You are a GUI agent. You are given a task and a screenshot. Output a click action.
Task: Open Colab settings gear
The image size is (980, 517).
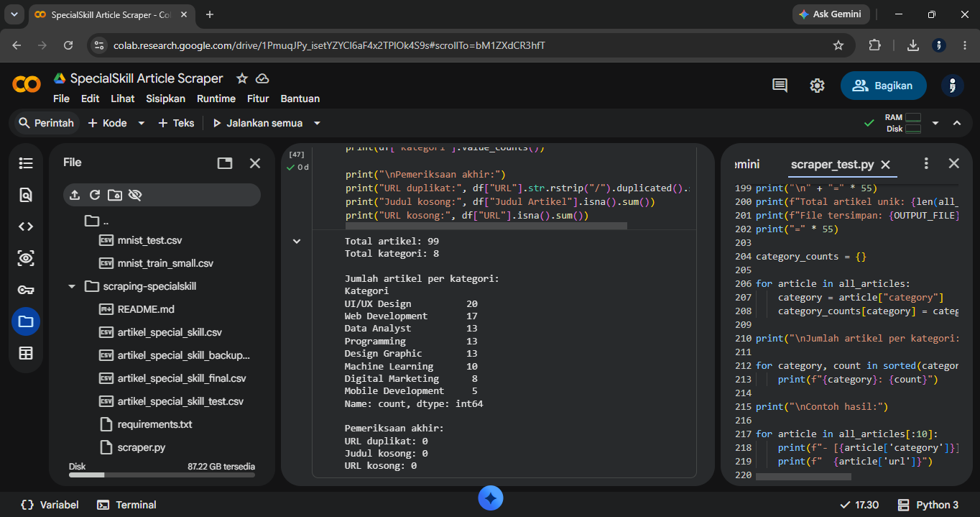tap(817, 86)
